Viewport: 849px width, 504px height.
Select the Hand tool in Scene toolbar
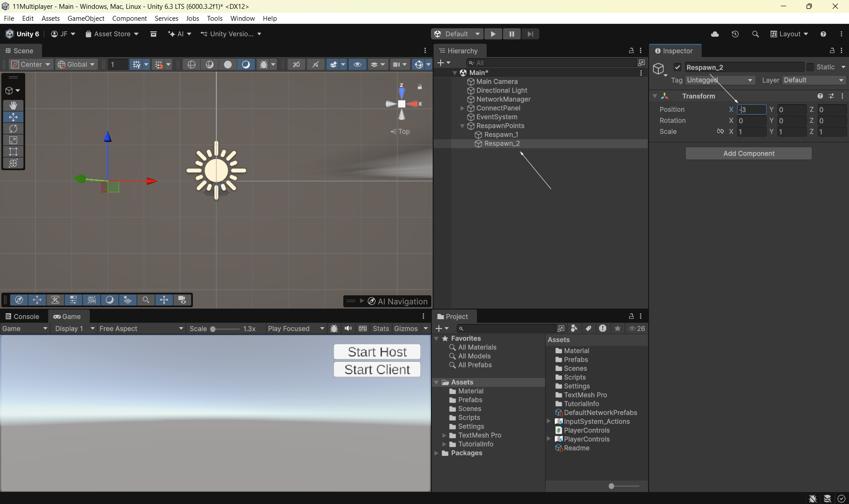pyautogui.click(x=13, y=105)
